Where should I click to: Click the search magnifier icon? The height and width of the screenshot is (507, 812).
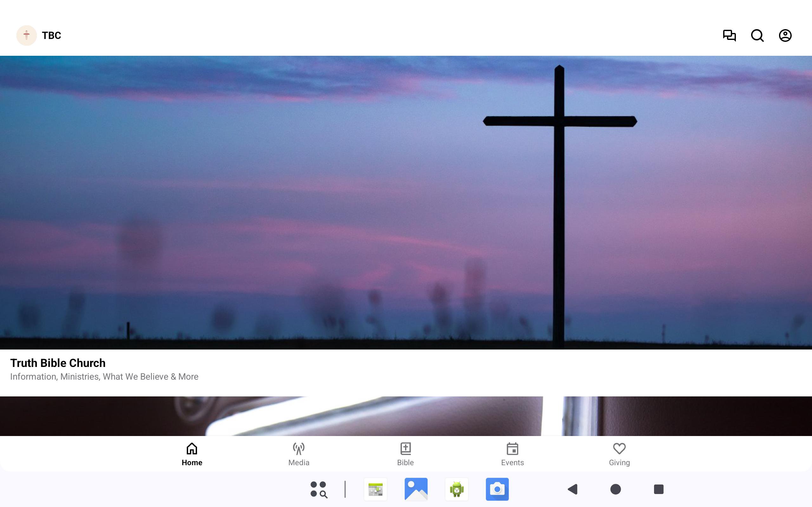point(757,35)
